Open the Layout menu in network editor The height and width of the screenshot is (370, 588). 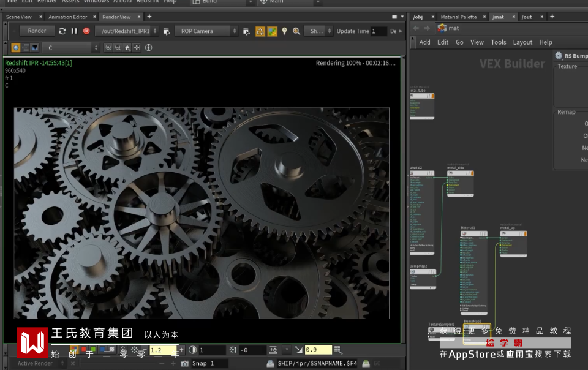(522, 42)
